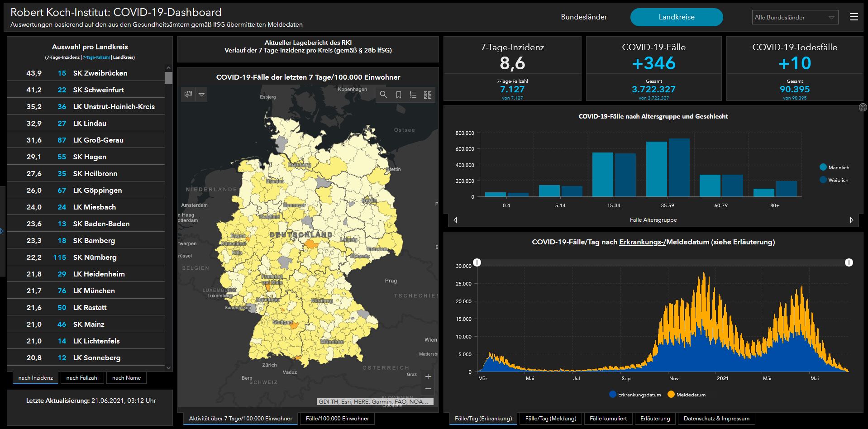Open map bookmarks

point(398,95)
